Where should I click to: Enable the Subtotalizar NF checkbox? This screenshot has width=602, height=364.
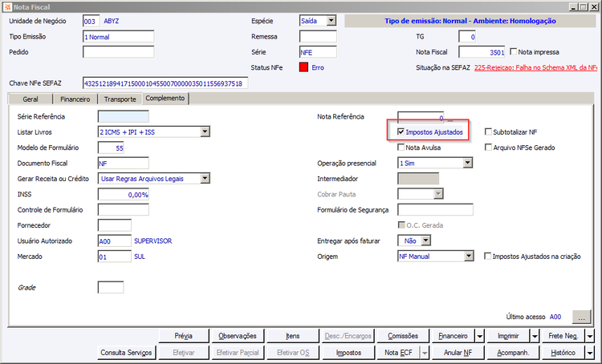click(x=488, y=132)
